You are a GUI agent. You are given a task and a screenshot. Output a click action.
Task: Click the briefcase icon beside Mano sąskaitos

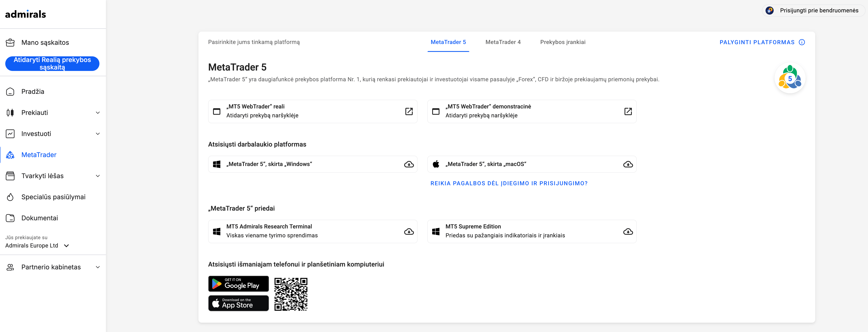(10, 43)
